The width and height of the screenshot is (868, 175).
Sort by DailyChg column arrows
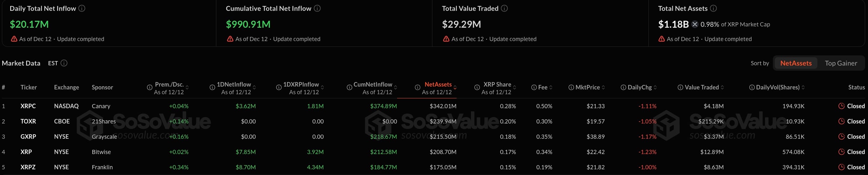pos(655,87)
